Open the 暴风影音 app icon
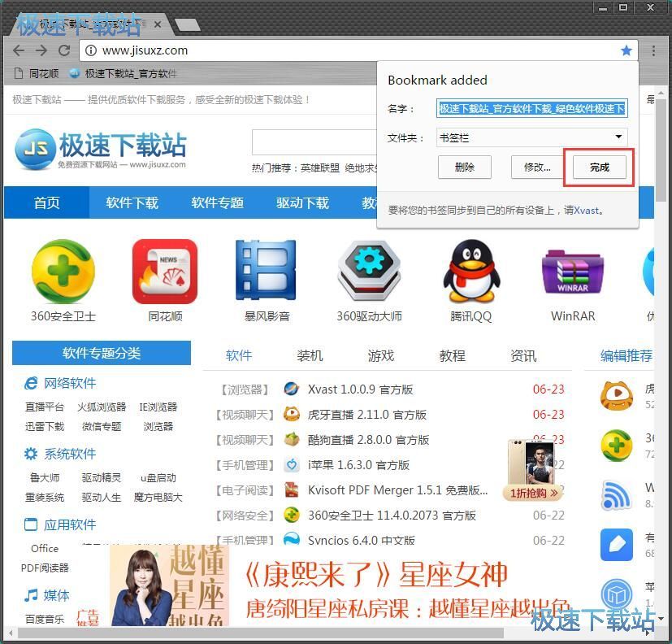 click(x=267, y=270)
